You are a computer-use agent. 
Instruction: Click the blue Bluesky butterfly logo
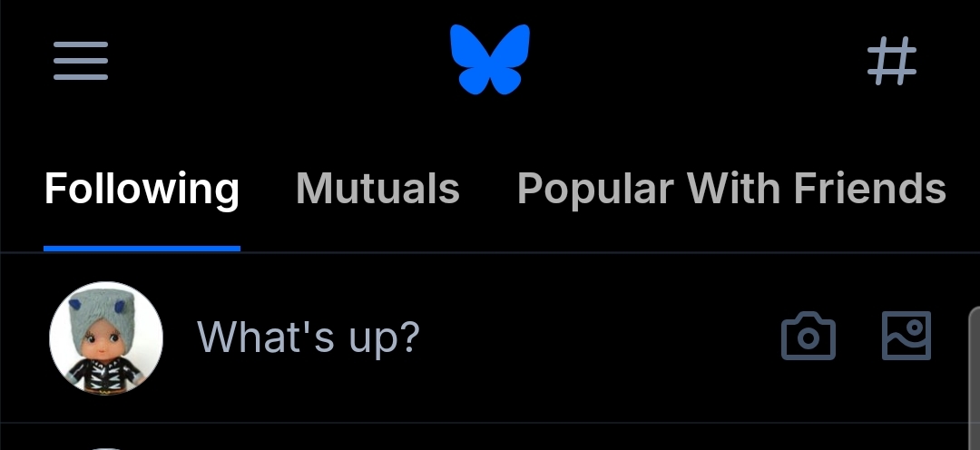(490, 59)
